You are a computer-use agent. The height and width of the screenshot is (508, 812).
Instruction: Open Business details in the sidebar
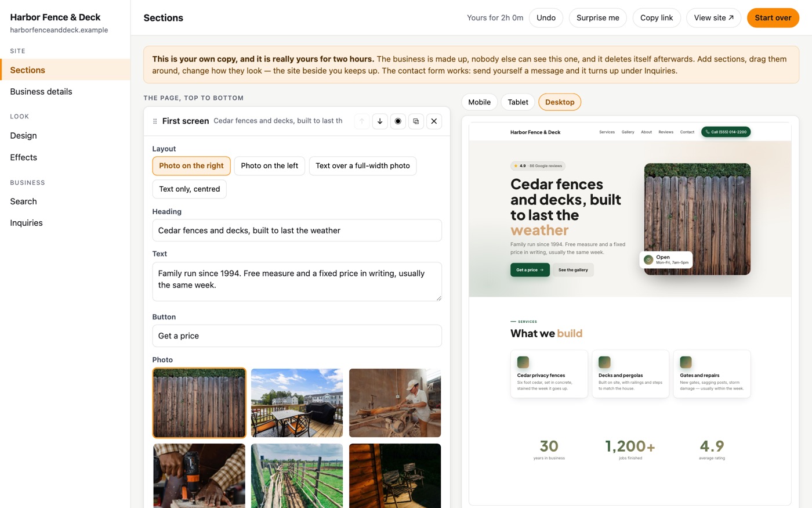tap(65, 92)
